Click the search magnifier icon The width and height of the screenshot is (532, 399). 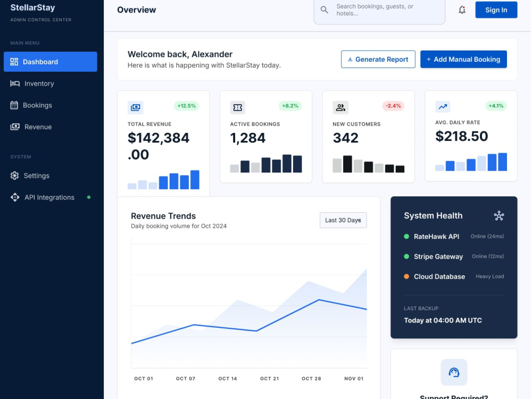pyautogui.click(x=325, y=10)
